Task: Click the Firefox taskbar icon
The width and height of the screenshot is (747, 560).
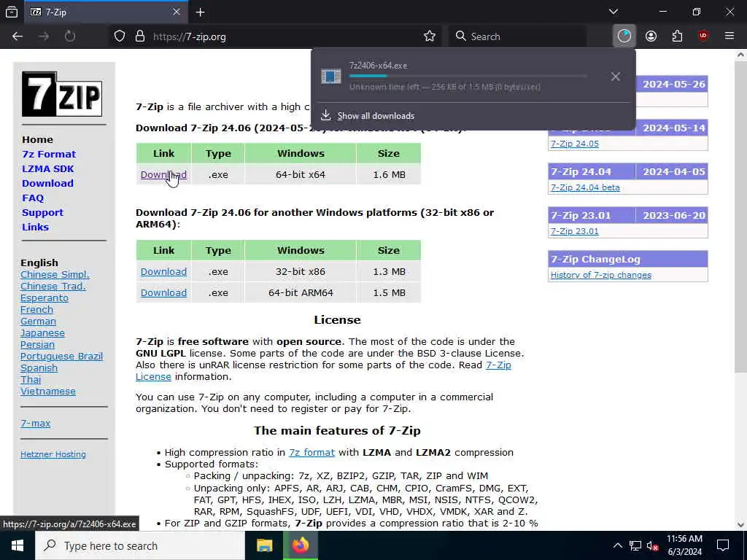Action: [300, 545]
